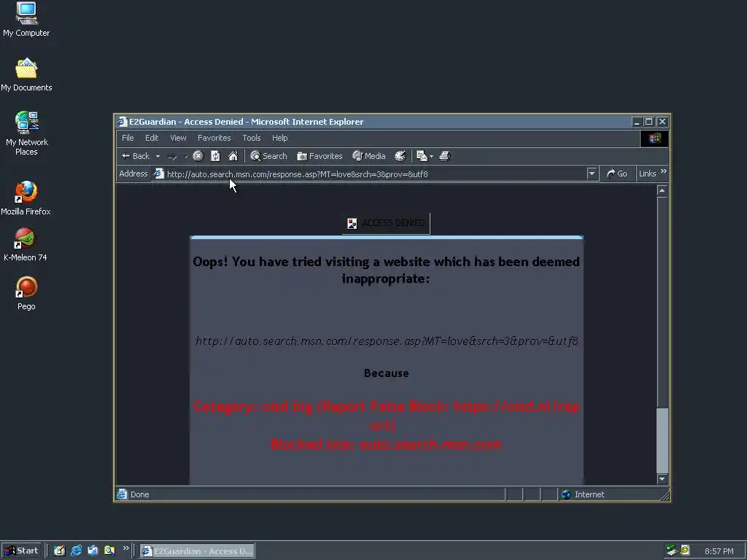Open the Help menu
Image resolution: width=747 pixels, height=560 pixels.
(x=279, y=138)
